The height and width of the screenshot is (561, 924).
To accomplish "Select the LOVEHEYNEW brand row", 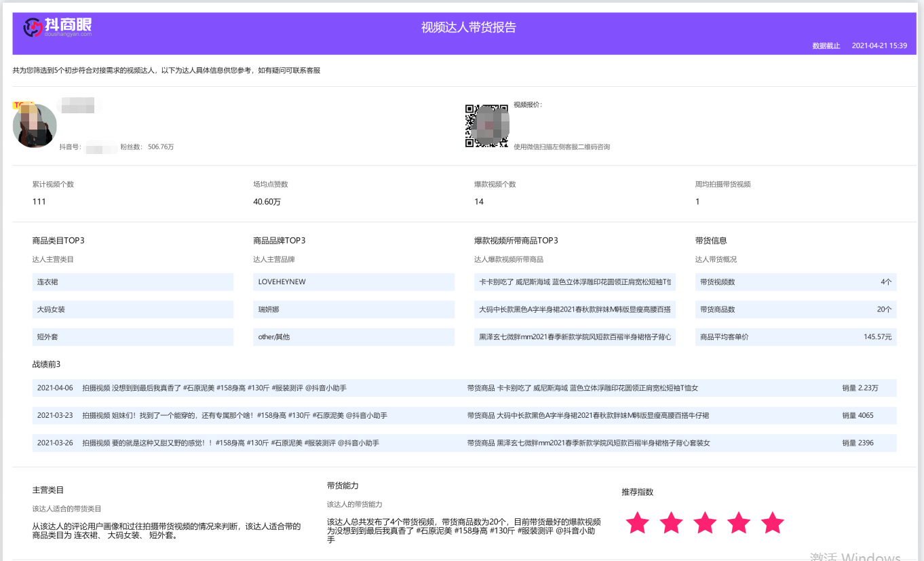I will tap(353, 282).
